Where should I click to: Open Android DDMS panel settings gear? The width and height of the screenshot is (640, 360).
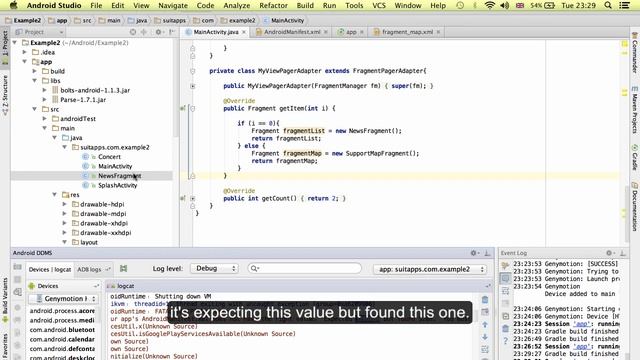pos(473,253)
